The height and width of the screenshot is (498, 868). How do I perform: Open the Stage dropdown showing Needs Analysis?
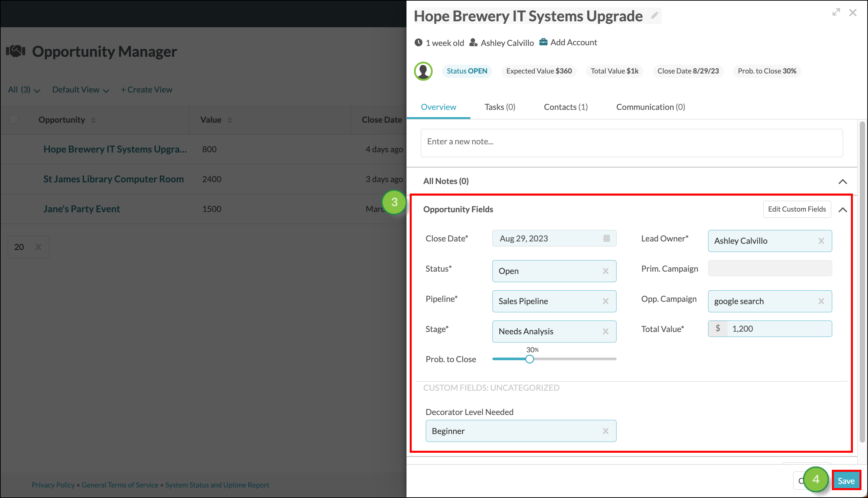(554, 331)
